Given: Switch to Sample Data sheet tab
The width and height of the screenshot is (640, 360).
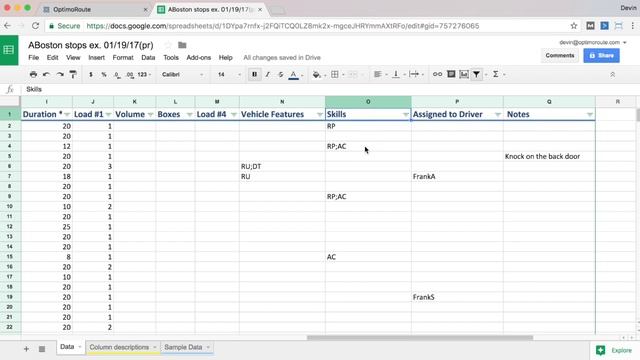Looking at the screenshot, I should [187, 347].
